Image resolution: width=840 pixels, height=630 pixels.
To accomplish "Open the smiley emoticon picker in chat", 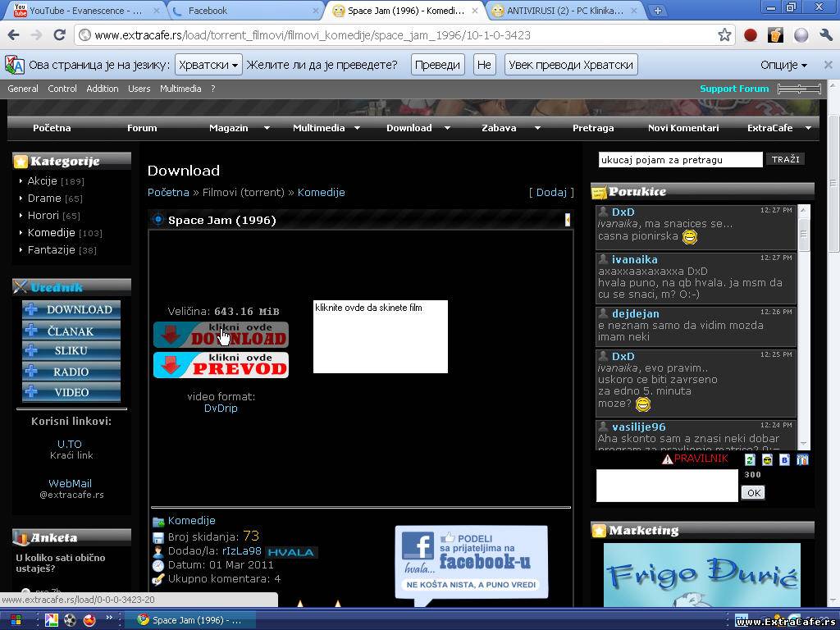I will pyautogui.click(x=767, y=459).
